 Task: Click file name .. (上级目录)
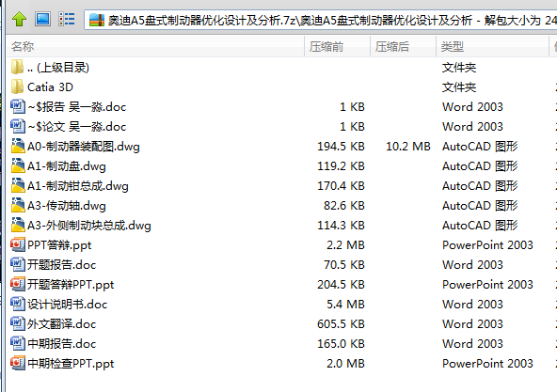(58, 68)
